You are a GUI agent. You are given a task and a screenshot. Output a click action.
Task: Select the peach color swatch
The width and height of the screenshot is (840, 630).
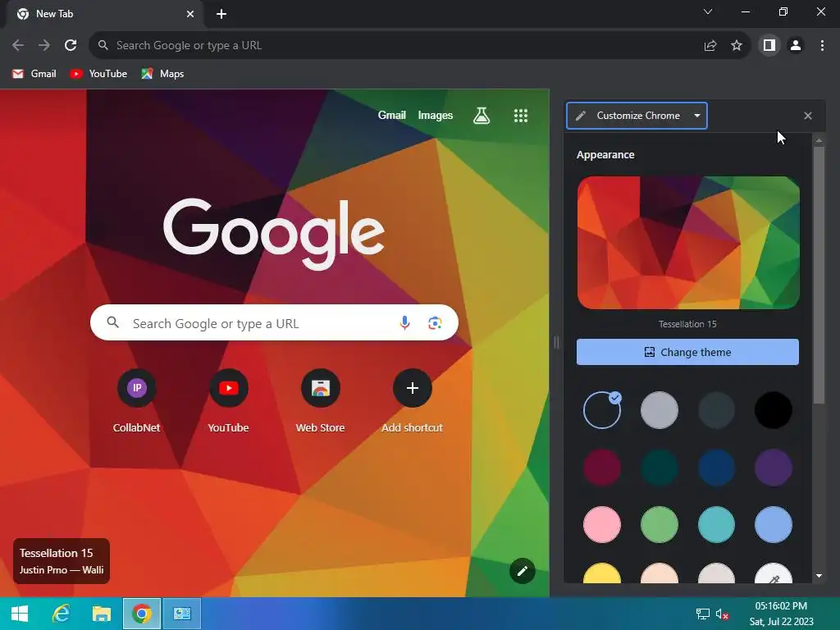pos(660,573)
